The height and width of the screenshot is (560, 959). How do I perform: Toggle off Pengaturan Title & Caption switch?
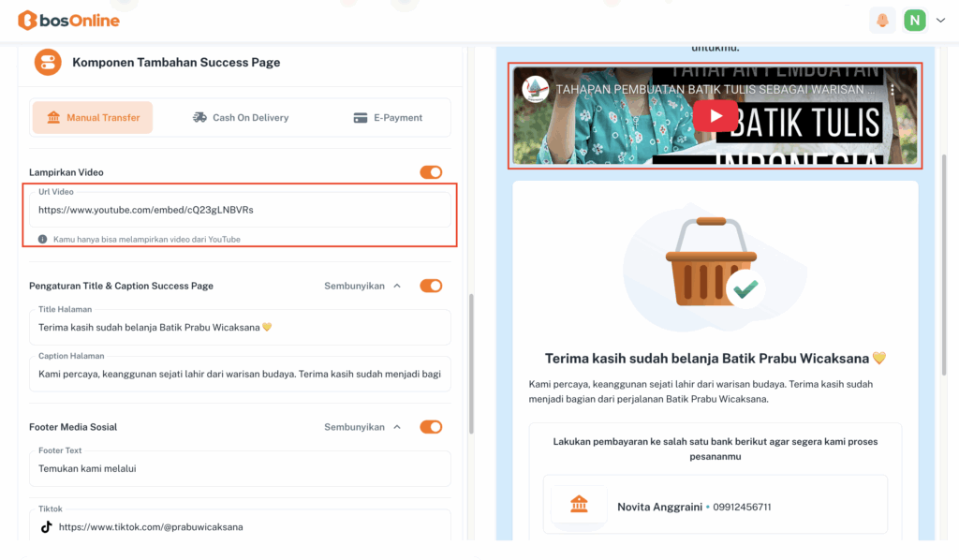click(x=431, y=286)
